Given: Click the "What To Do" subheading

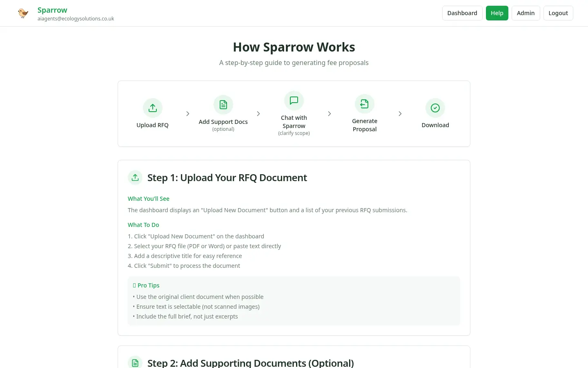Looking at the screenshot, I should coord(143,225).
